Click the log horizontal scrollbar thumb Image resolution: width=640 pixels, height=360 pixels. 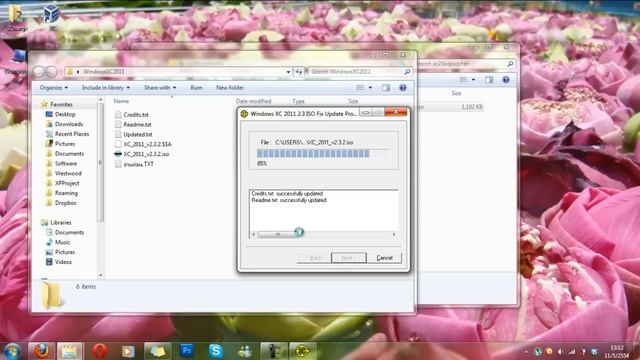coord(278,234)
